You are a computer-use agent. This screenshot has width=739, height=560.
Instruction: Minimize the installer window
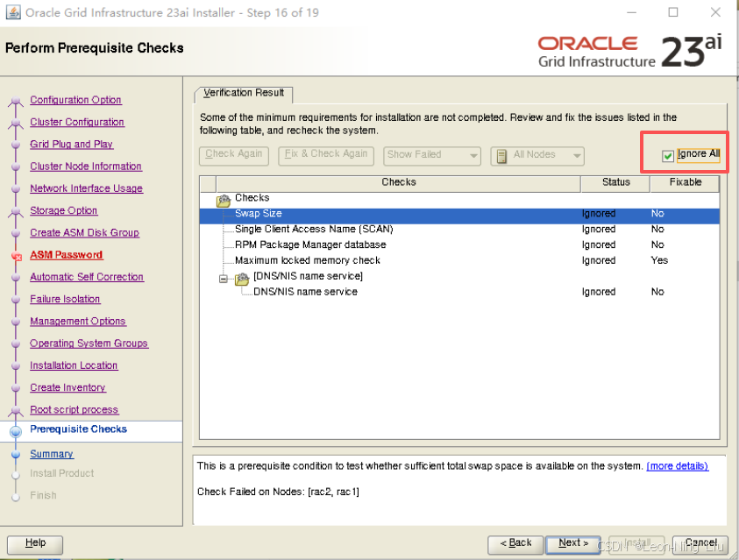[631, 13]
